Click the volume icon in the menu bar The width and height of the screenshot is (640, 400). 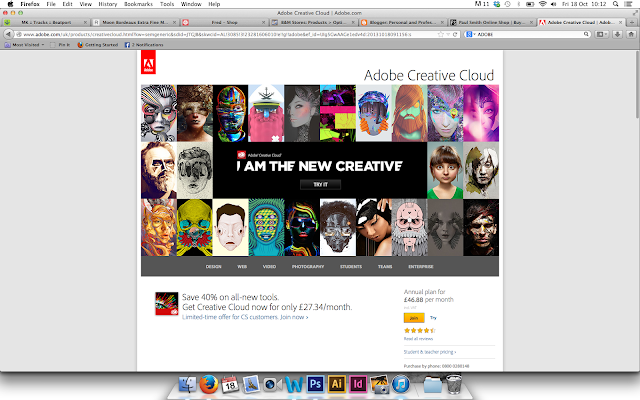click(553, 4)
